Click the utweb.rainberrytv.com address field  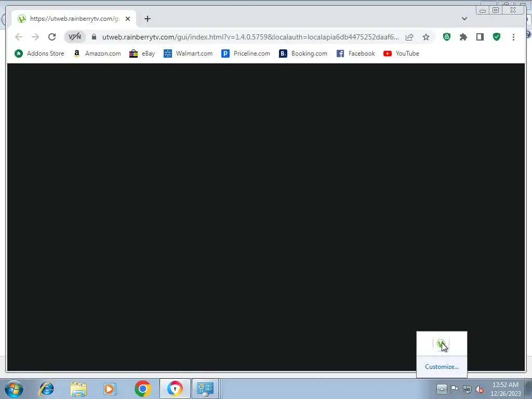point(250,37)
